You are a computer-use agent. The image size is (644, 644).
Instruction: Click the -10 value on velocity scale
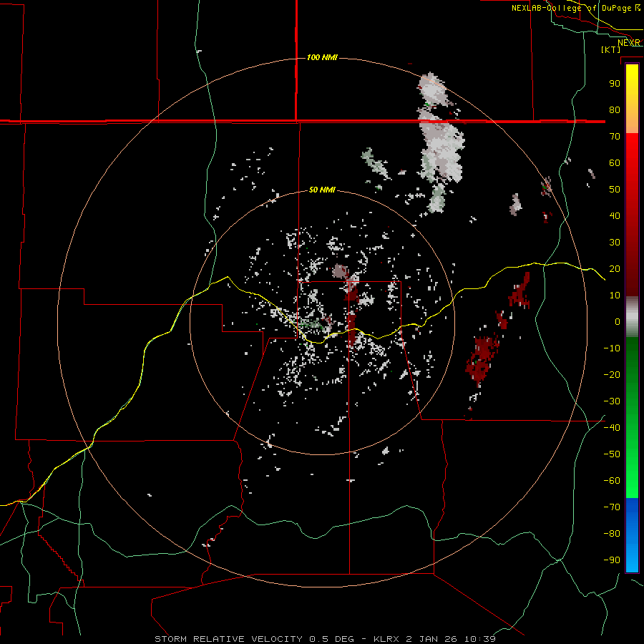click(x=612, y=348)
